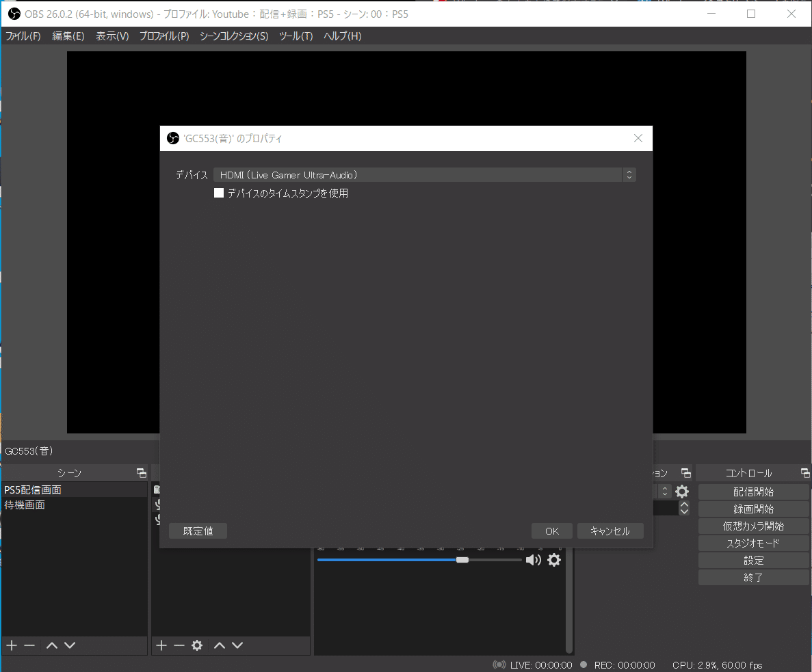Move scene down in Scenes panel
This screenshot has width=812, height=672.
pos(70,645)
